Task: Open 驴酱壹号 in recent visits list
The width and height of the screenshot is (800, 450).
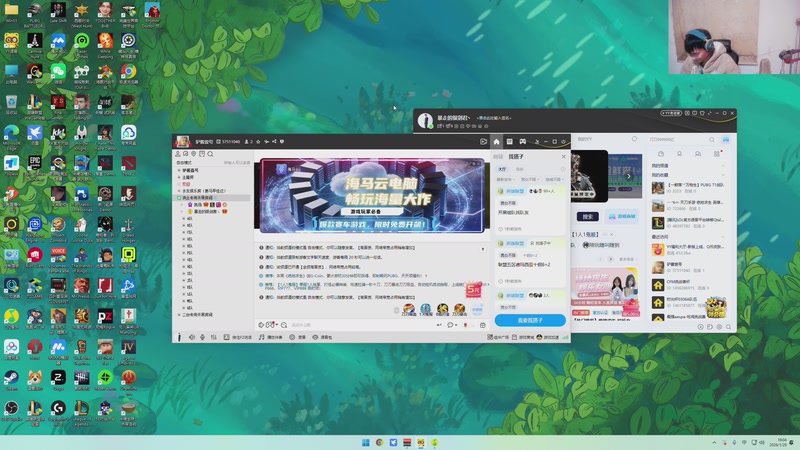Action: (688, 267)
